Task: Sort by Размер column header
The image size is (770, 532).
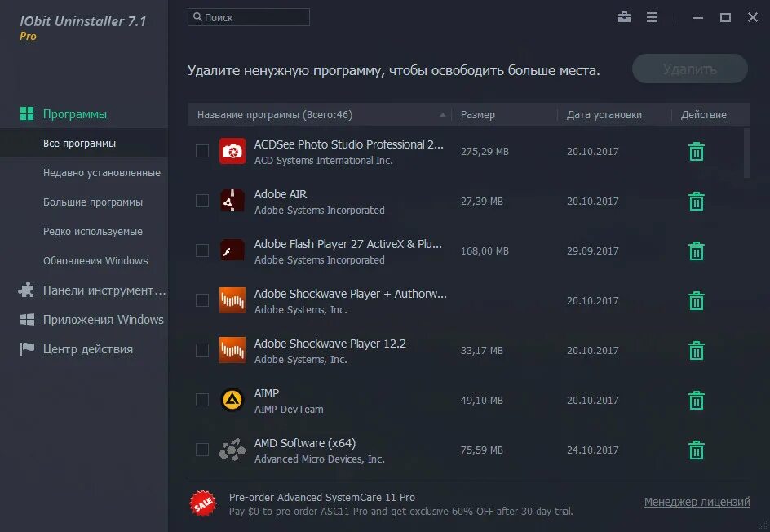Action: click(x=477, y=115)
